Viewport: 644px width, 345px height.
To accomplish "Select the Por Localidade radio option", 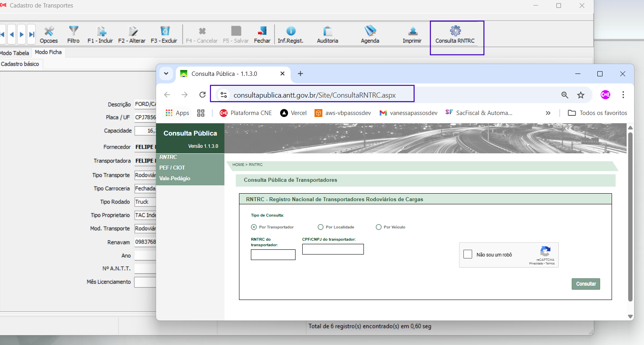I will [320, 227].
